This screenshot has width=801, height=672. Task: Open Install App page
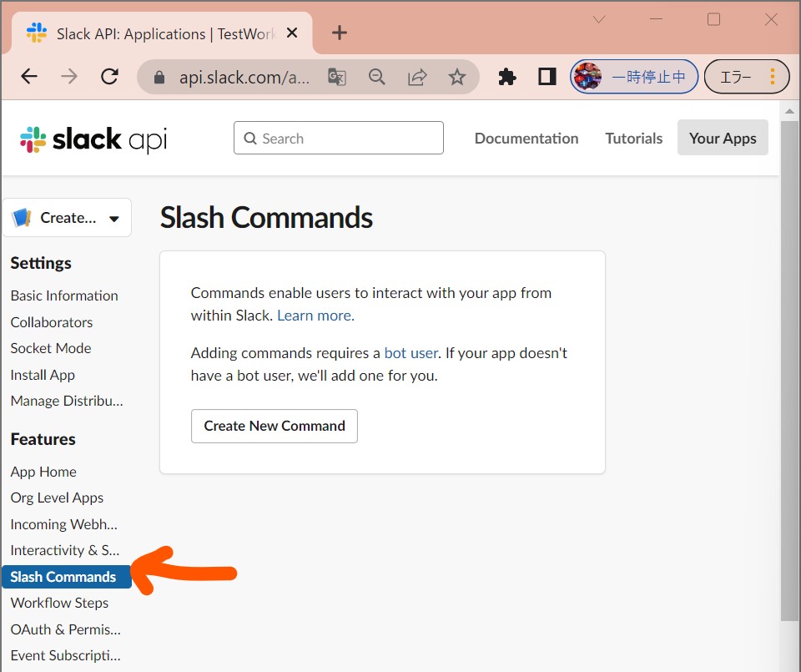43,375
